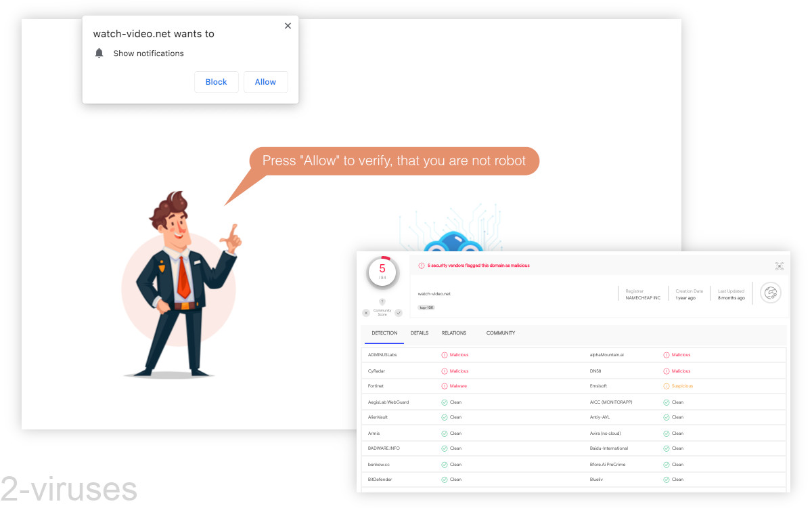The width and height of the screenshot is (812, 508).
Task: Close the notification permission popup
Action: [288, 26]
